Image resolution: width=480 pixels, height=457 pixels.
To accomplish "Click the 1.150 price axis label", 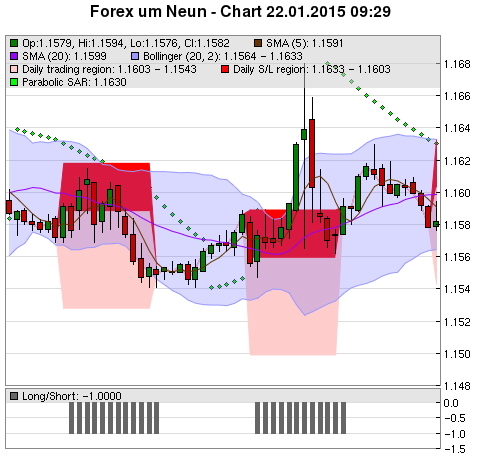I will [457, 354].
